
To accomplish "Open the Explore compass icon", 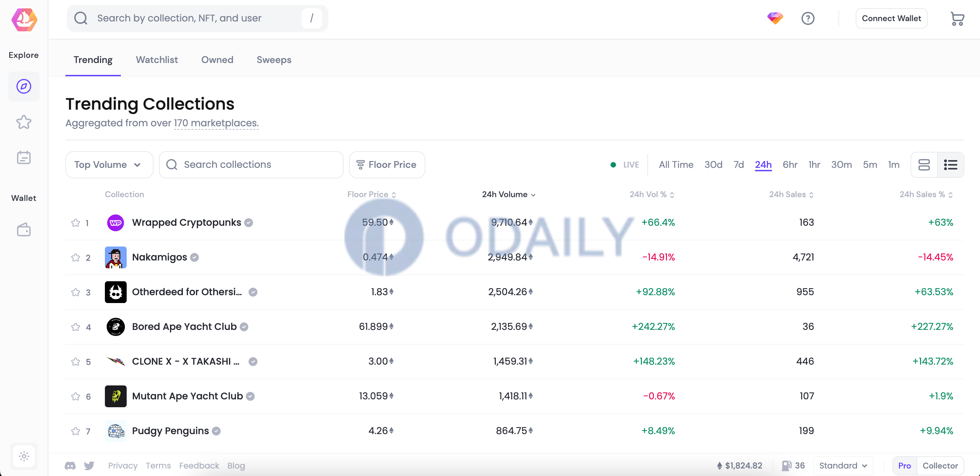I will pyautogui.click(x=23, y=86).
